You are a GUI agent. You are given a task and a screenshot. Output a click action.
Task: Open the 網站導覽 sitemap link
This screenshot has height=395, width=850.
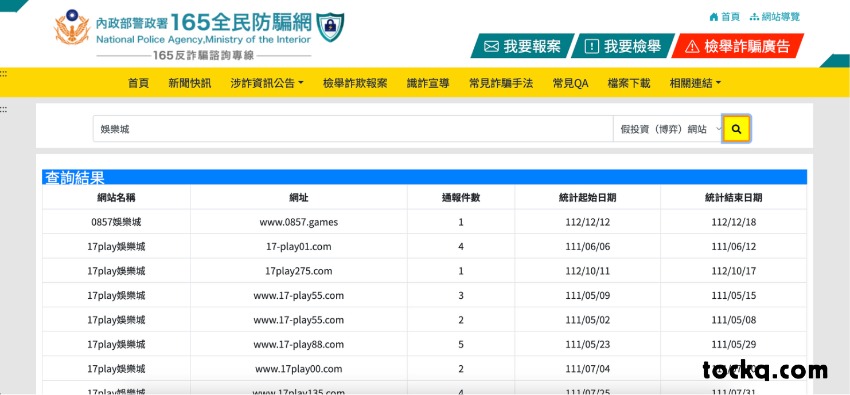(775, 17)
